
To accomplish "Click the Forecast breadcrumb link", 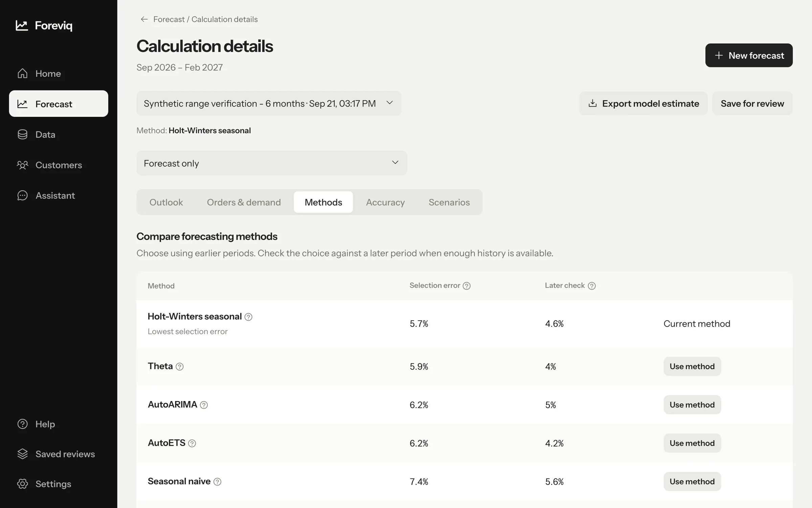I will coord(169,19).
